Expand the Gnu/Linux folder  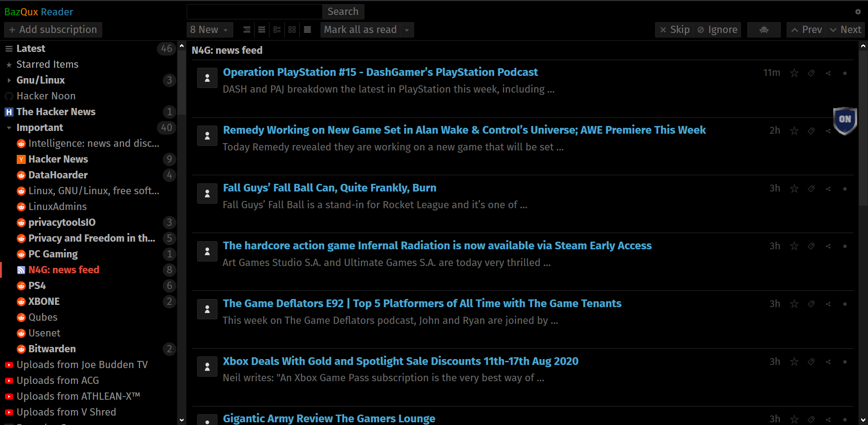[x=9, y=80]
